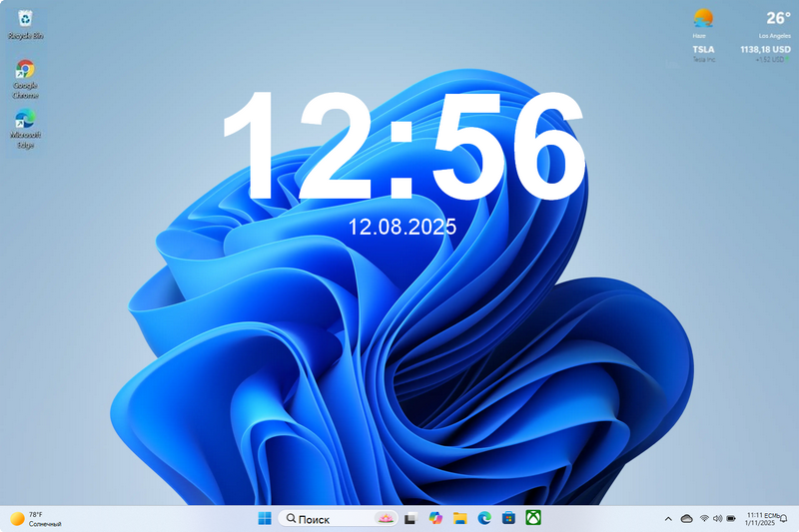Open the Wi-Fi network tray icon
This screenshot has width=799, height=532.
point(704,518)
